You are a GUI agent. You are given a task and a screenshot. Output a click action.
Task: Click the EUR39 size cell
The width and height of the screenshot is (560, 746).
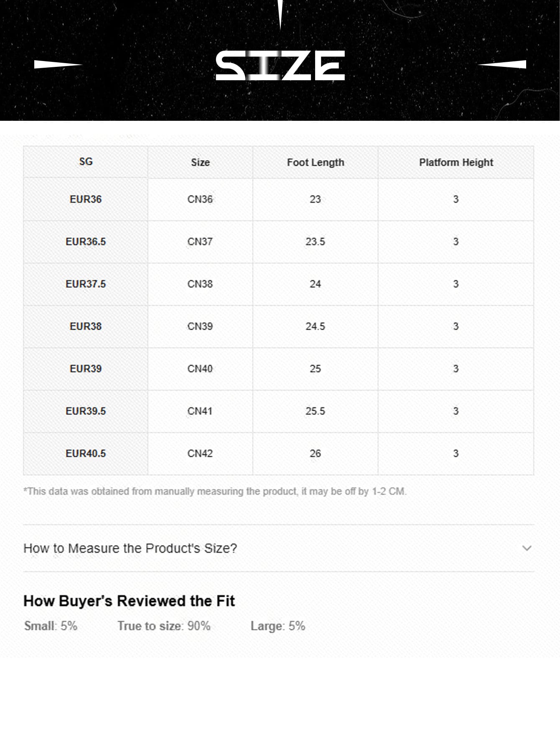(x=86, y=369)
